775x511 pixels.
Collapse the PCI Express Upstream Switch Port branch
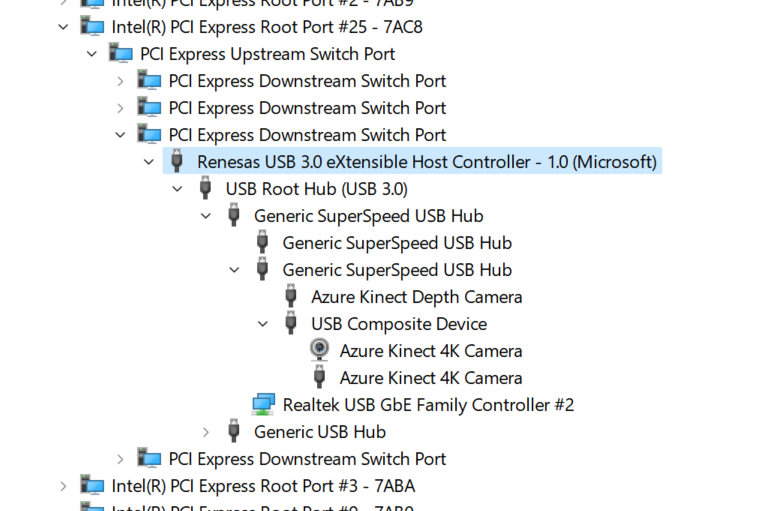(92, 54)
